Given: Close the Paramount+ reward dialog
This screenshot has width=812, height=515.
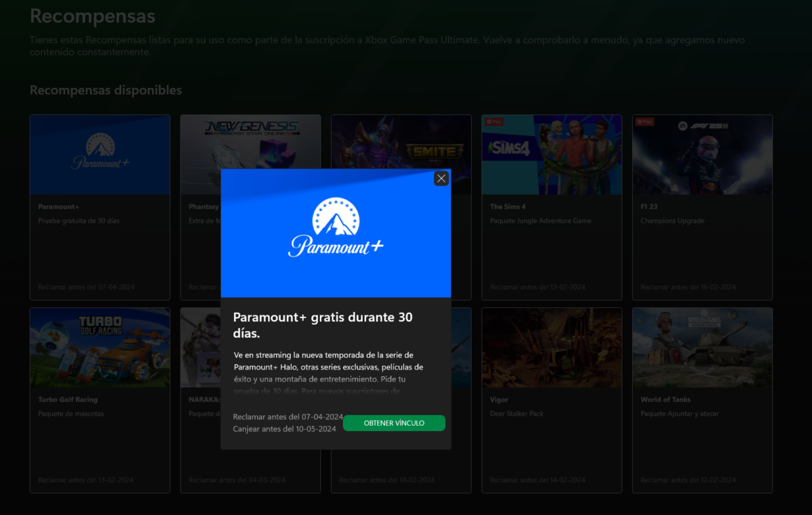Looking at the screenshot, I should pos(441,179).
